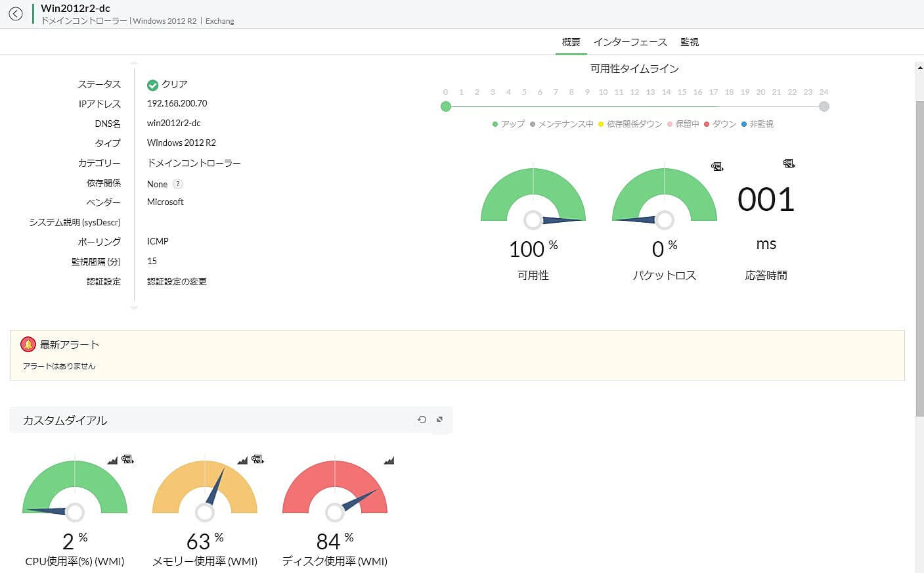Open the notes icon above パケットロス gauge
The width and height of the screenshot is (924, 573).
[716, 167]
